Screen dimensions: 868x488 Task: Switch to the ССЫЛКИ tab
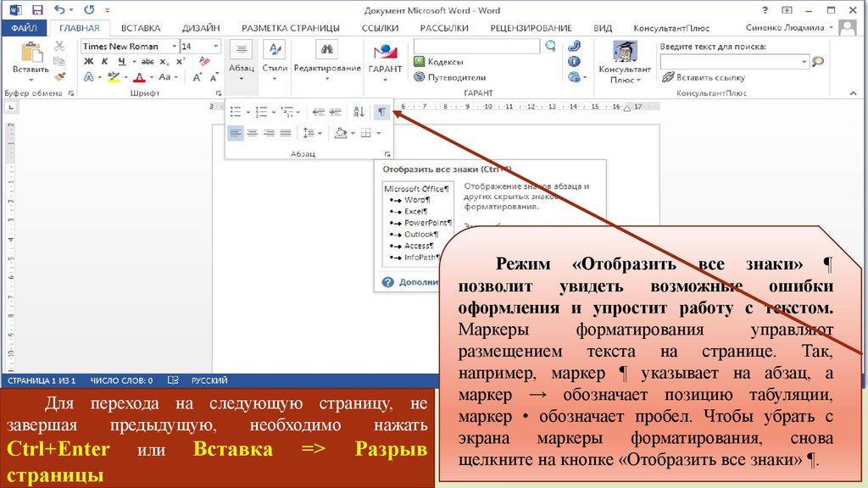[380, 28]
